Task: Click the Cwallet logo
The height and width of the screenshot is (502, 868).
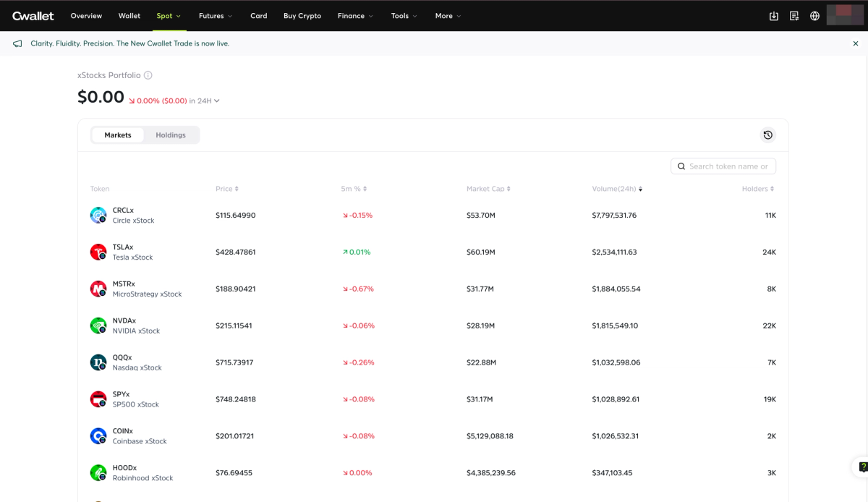Action: point(33,15)
